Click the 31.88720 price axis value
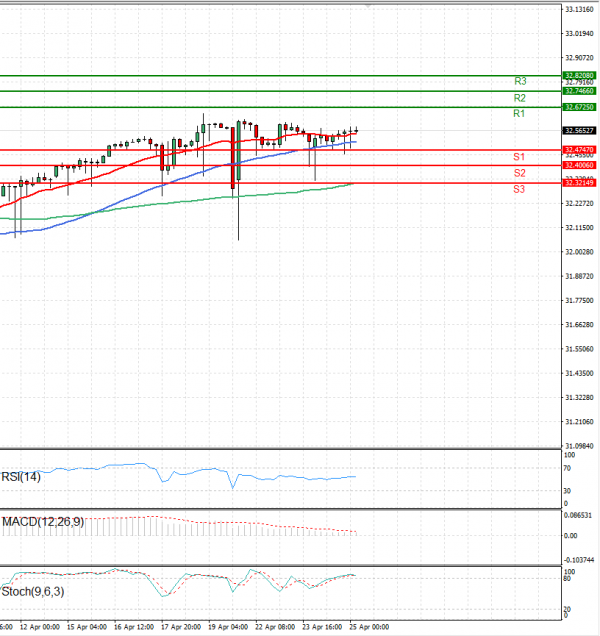Viewport: 600px width, 636px height. click(x=579, y=276)
